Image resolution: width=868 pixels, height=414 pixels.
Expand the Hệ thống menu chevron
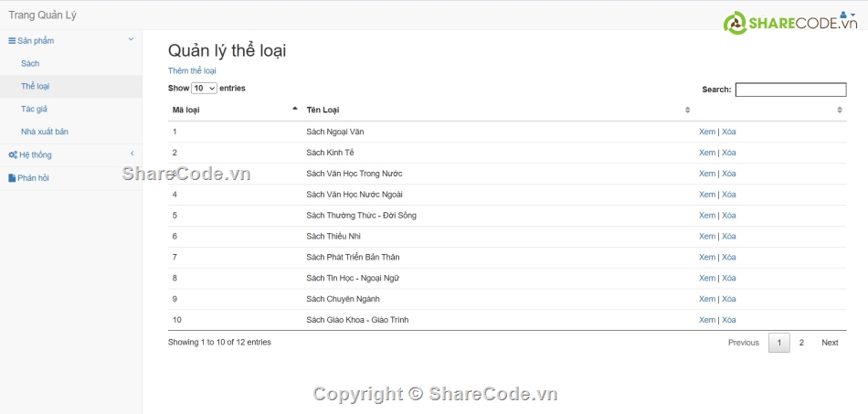[132, 154]
